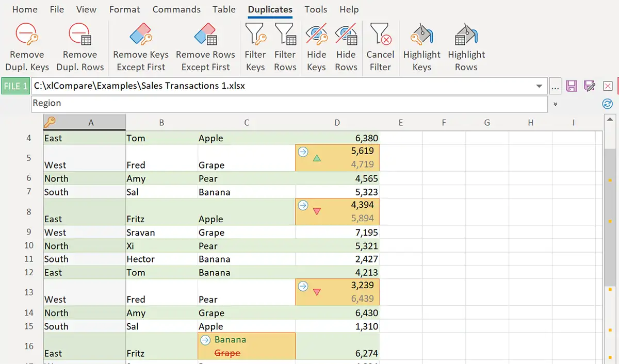
Task: Select row 9 header
Action: (29, 233)
